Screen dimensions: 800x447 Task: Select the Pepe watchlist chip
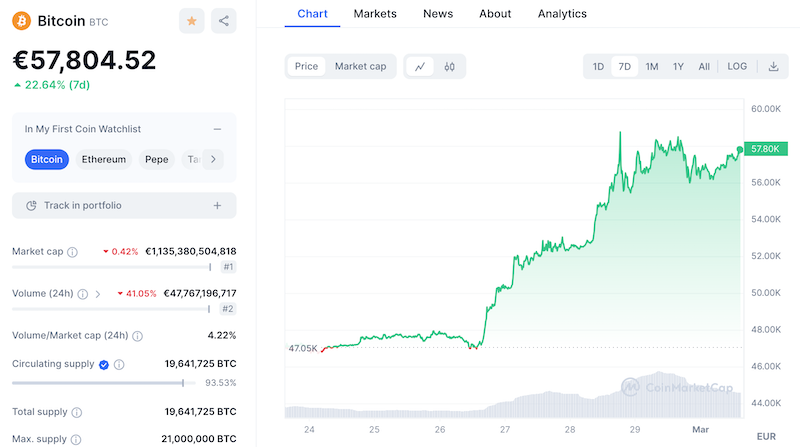(157, 159)
